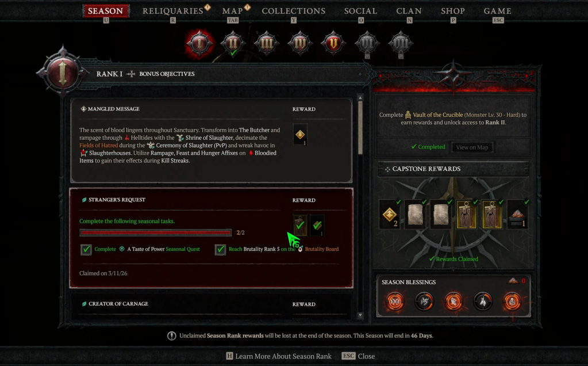Click Learn More About Season Rank

point(283,356)
